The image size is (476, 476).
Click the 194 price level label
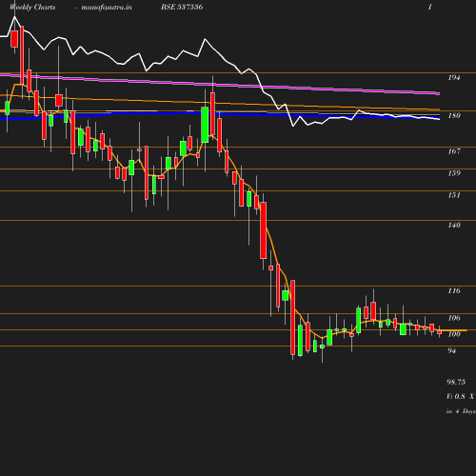[x=454, y=77]
